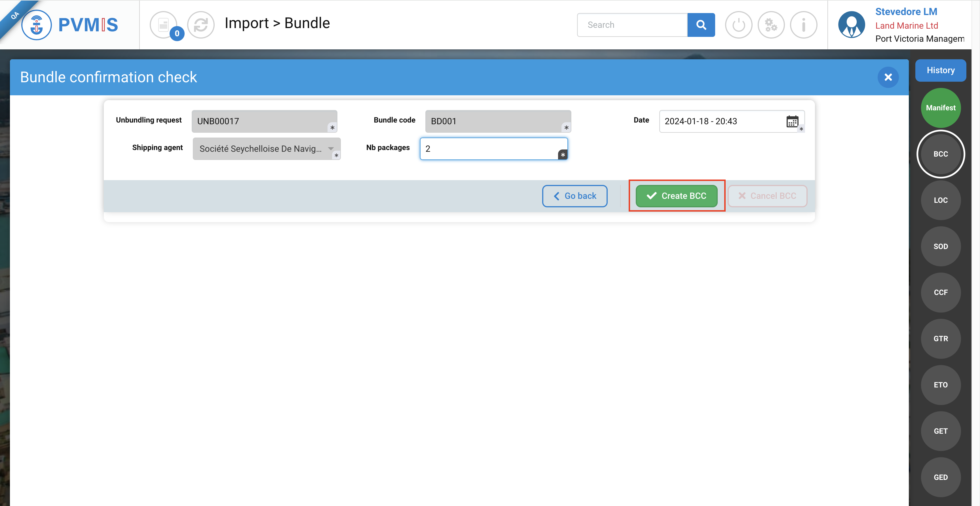This screenshot has width=980, height=506.
Task: Expand the Shipping agent dropdown
Action: (x=331, y=149)
